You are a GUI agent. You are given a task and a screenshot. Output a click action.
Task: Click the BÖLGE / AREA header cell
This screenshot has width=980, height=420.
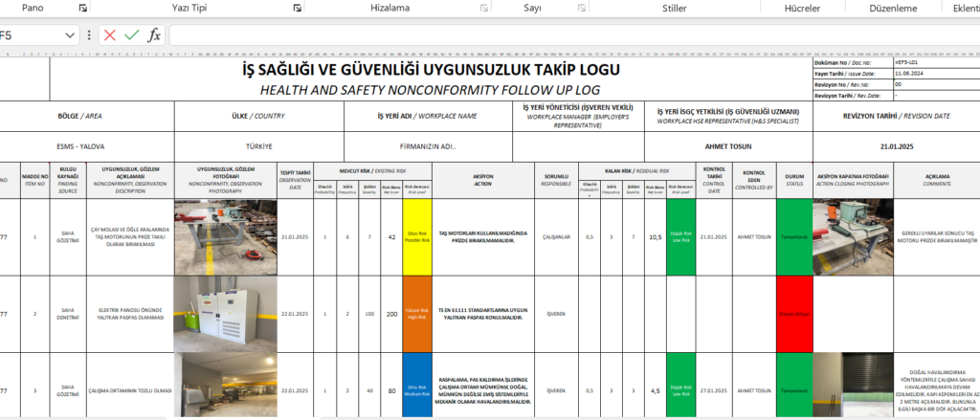click(x=87, y=117)
